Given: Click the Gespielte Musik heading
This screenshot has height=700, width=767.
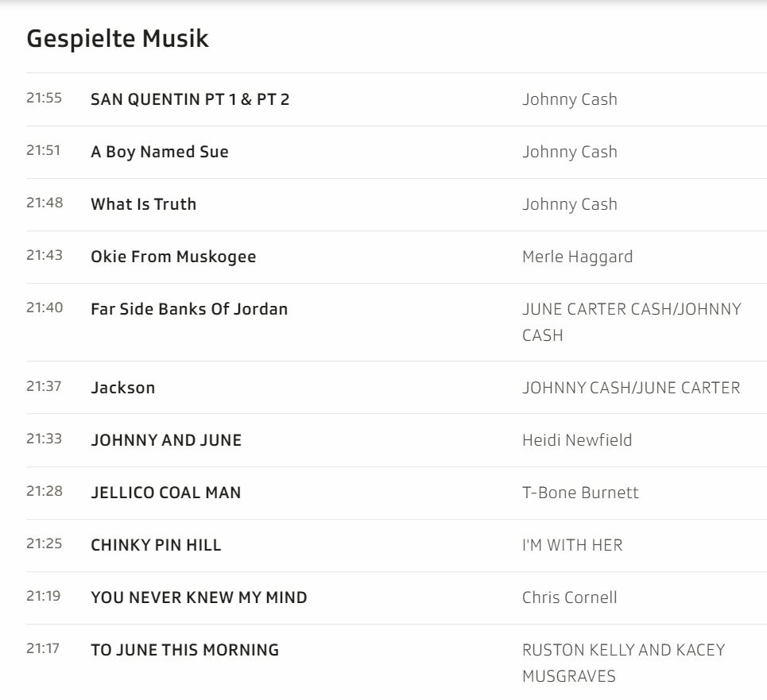Looking at the screenshot, I should click(x=118, y=38).
